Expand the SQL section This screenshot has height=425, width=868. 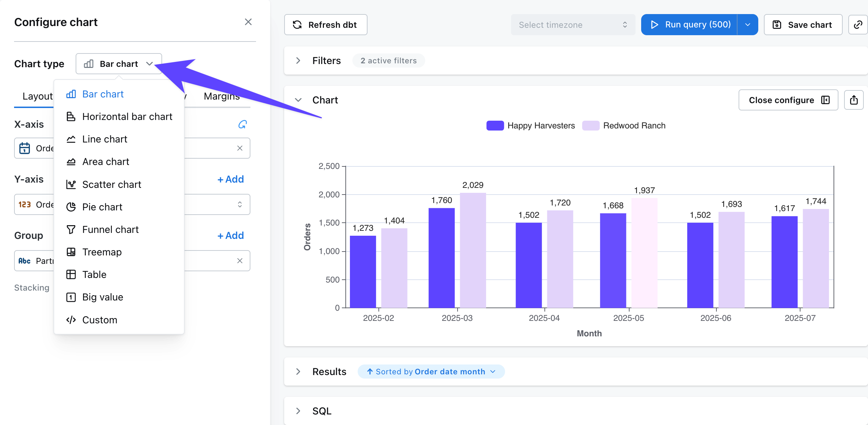click(298, 411)
